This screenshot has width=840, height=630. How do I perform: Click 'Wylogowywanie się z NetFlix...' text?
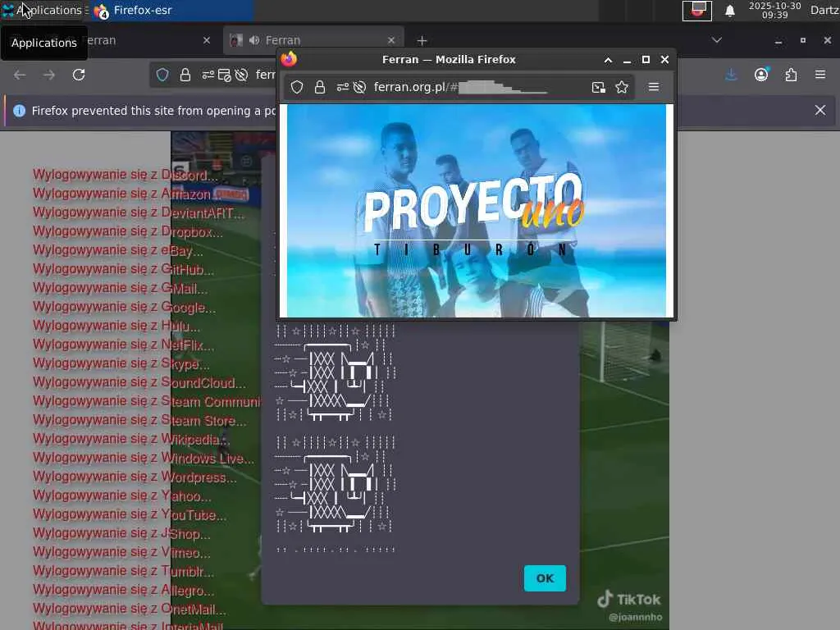(x=123, y=345)
